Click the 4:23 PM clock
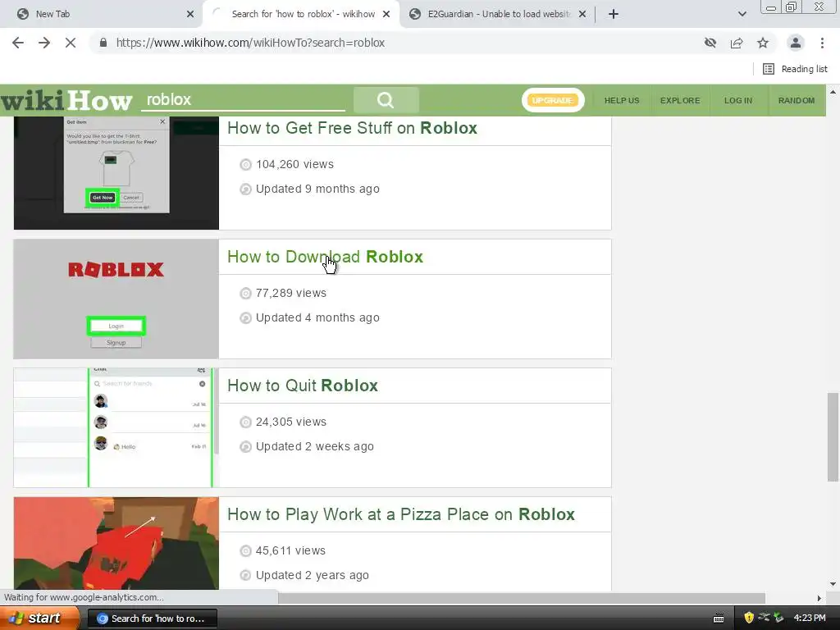Image resolution: width=840 pixels, height=630 pixels. [x=810, y=618]
